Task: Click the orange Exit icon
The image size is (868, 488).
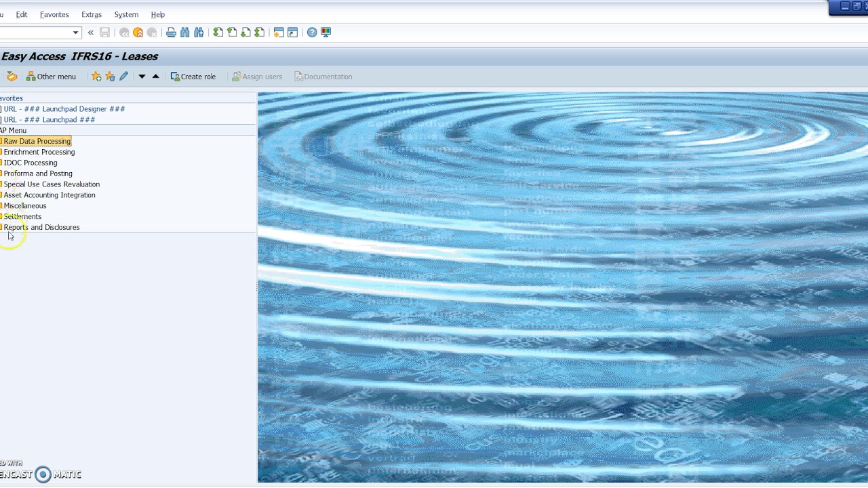Action: click(x=138, y=33)
